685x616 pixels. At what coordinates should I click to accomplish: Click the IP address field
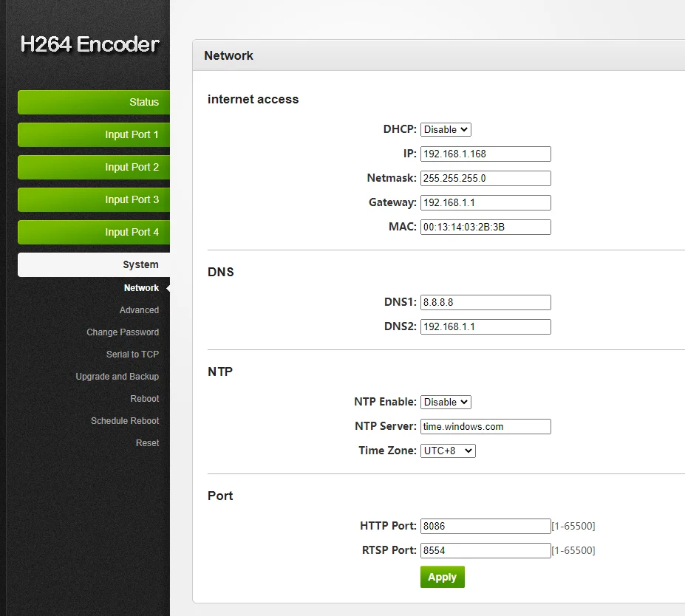(485, 154)
